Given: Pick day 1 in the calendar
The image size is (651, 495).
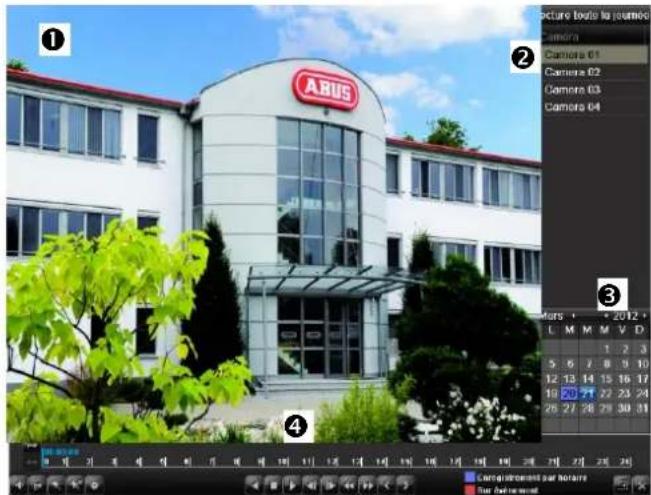Looking at the screenshot, I should (x=606, y=349).
